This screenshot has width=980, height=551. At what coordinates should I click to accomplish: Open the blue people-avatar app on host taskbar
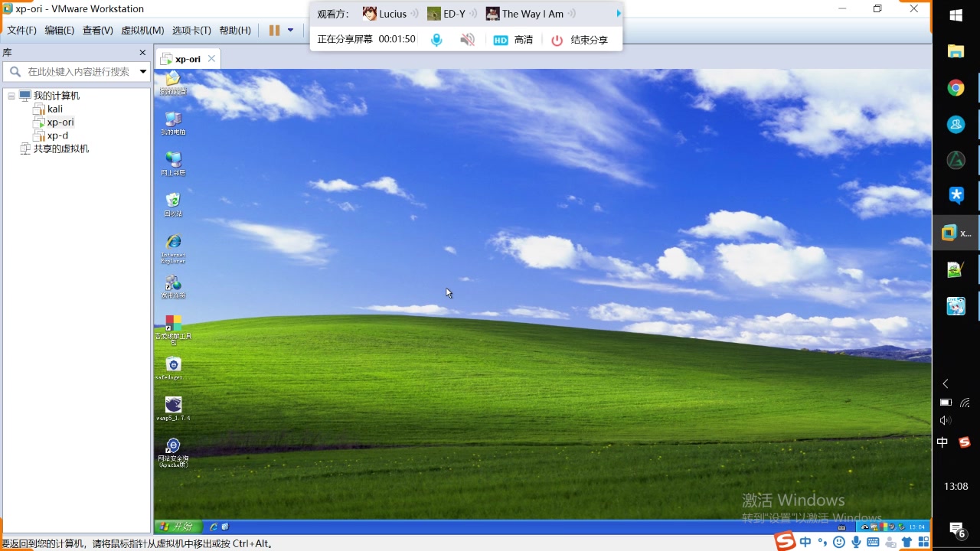pos(956,124)
